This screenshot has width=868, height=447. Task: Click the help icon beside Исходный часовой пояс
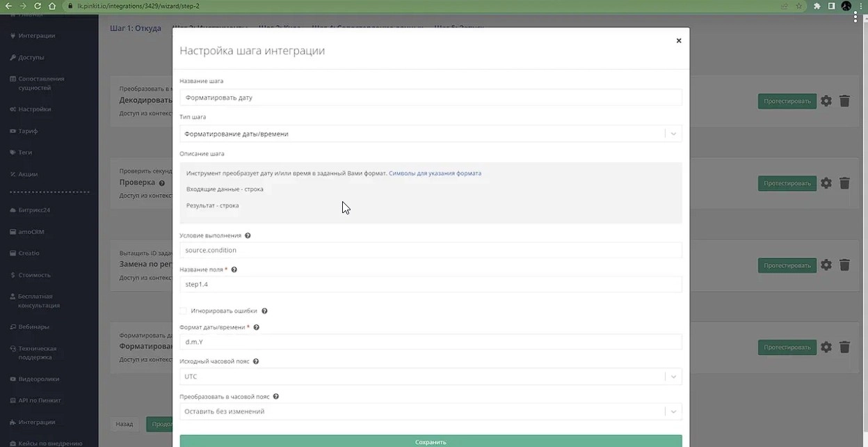tap(256, 362)
